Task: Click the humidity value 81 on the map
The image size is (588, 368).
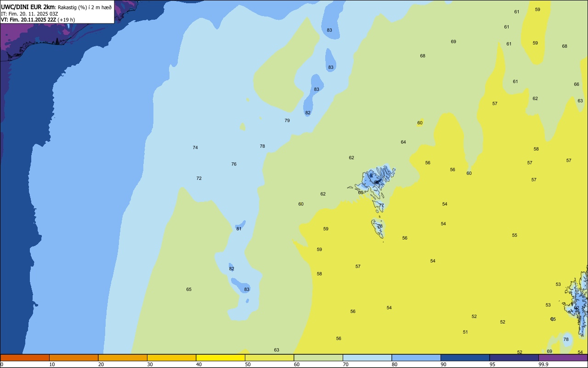Action: 239,229
